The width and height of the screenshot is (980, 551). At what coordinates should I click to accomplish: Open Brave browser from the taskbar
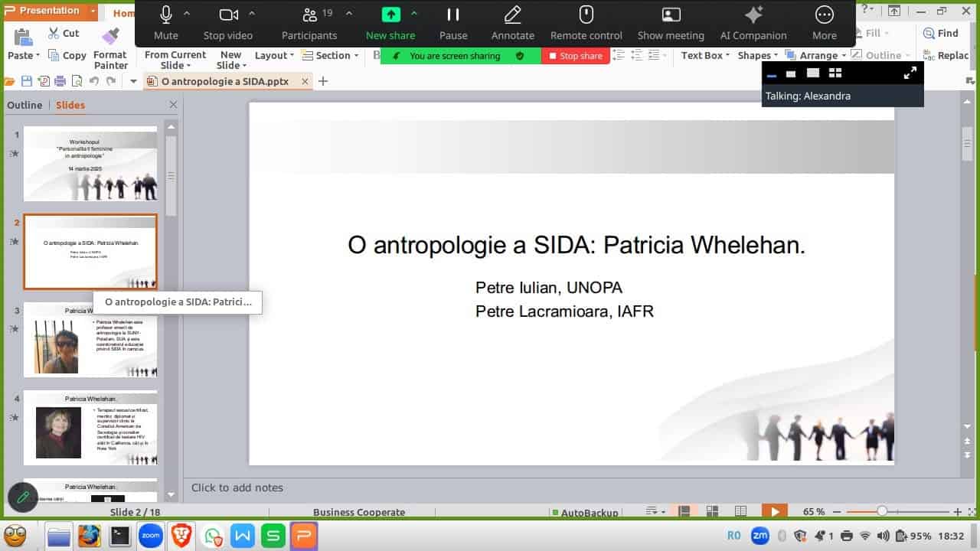coord(181,536)
